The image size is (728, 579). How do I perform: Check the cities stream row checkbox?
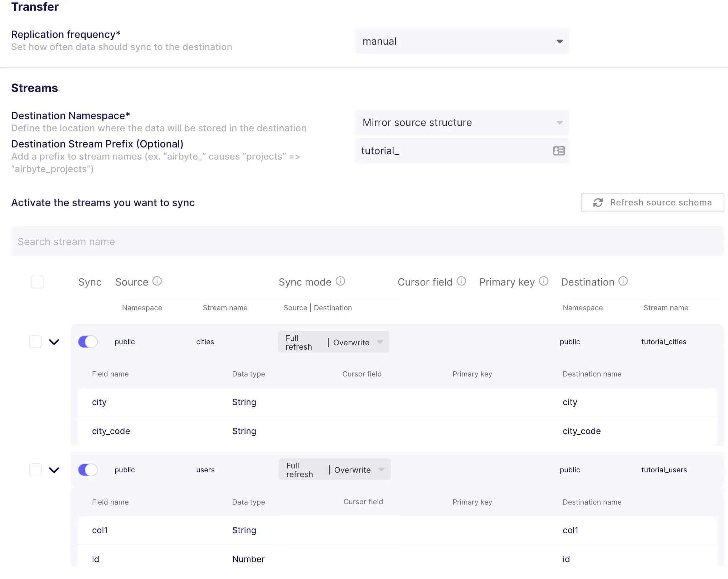click(x=35, y=342)
